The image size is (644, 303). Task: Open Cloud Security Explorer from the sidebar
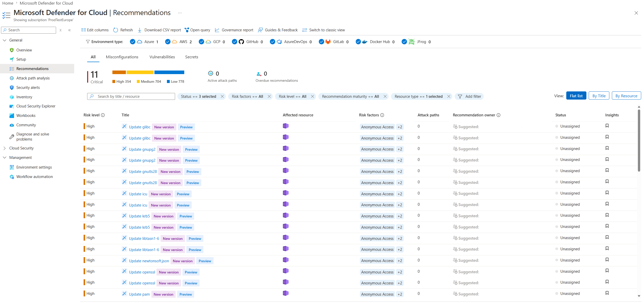coord(36,106)
